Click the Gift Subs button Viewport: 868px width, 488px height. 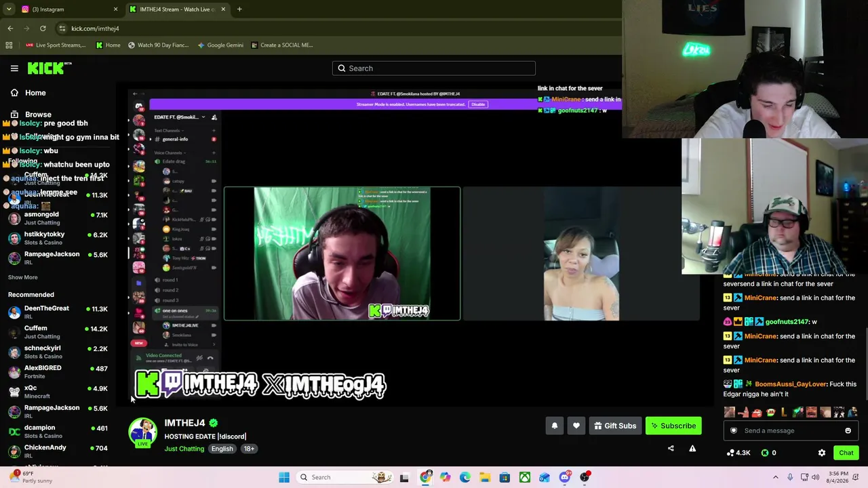pos(615,426)
